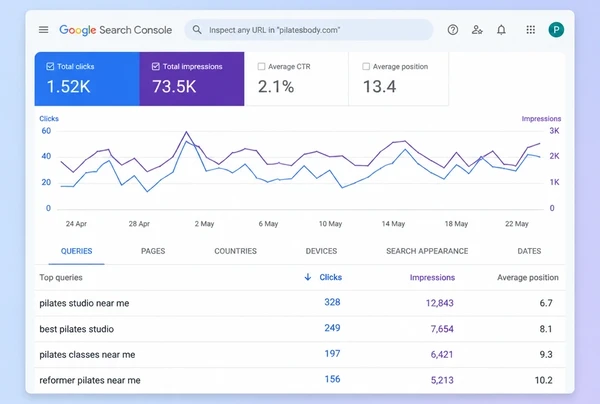
Task: Open users and permissions icon
Action: 477,29
